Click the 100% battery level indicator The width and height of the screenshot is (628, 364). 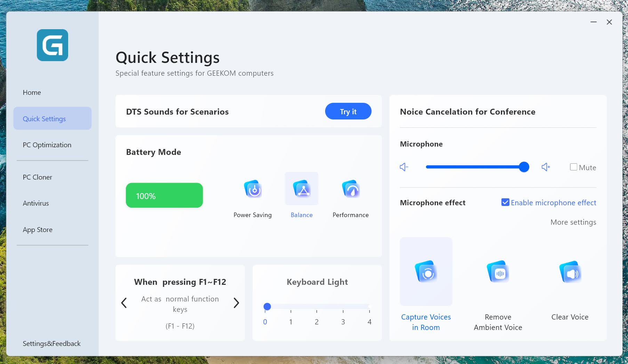(x=164, y=196)
